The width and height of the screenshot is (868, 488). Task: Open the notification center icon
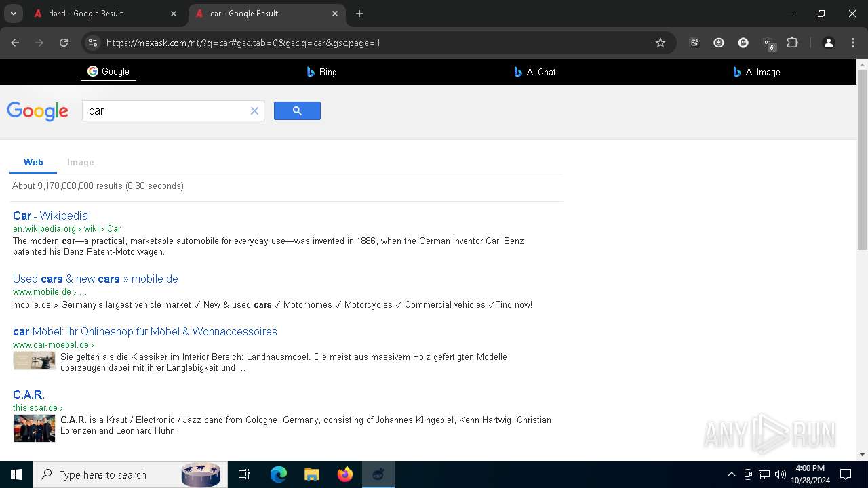click(x=846, y=474)
